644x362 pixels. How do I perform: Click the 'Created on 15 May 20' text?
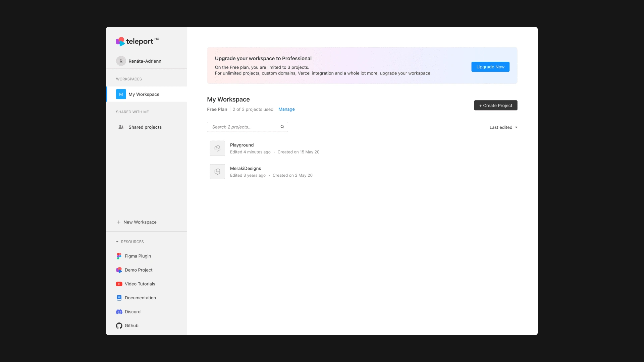point(299,152)
